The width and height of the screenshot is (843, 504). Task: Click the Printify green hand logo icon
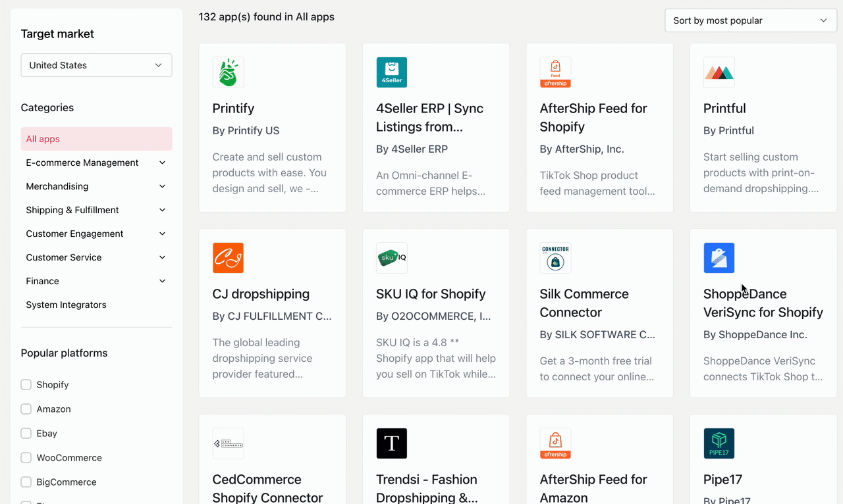[x=228, y=72]
